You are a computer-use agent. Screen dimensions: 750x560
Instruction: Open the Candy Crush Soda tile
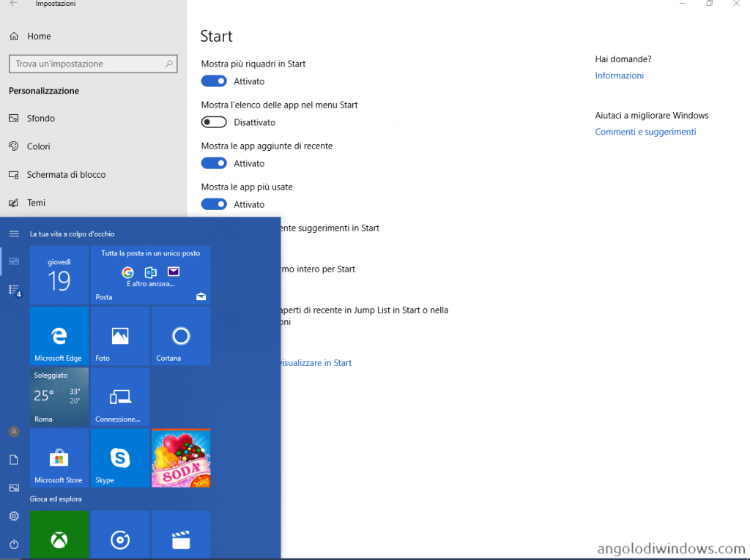(180, 458)
